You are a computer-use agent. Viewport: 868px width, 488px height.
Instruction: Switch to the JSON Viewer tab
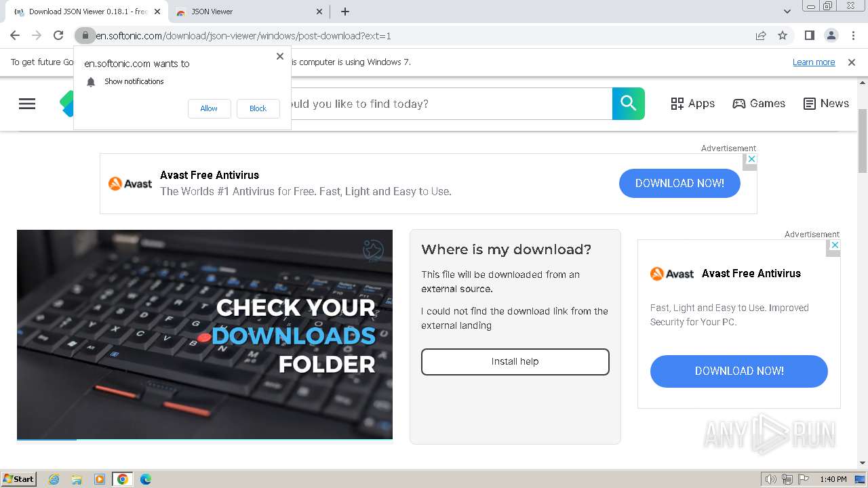click(248, 12)
